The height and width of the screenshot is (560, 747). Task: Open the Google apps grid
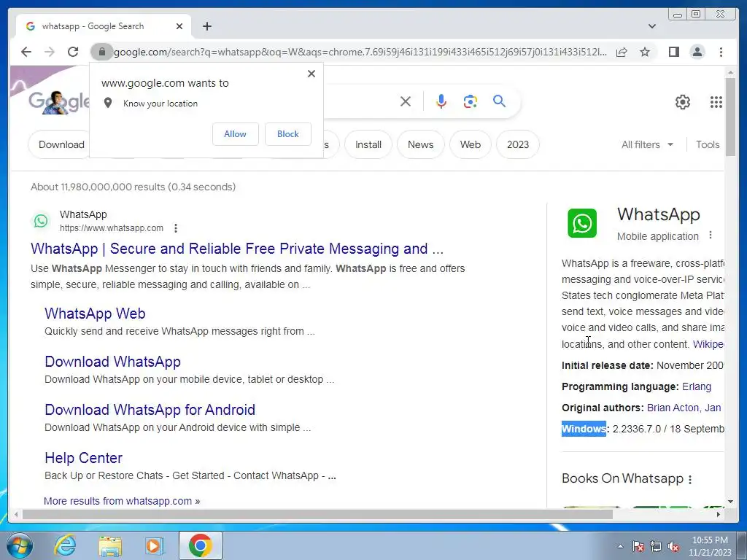(716, 102)
